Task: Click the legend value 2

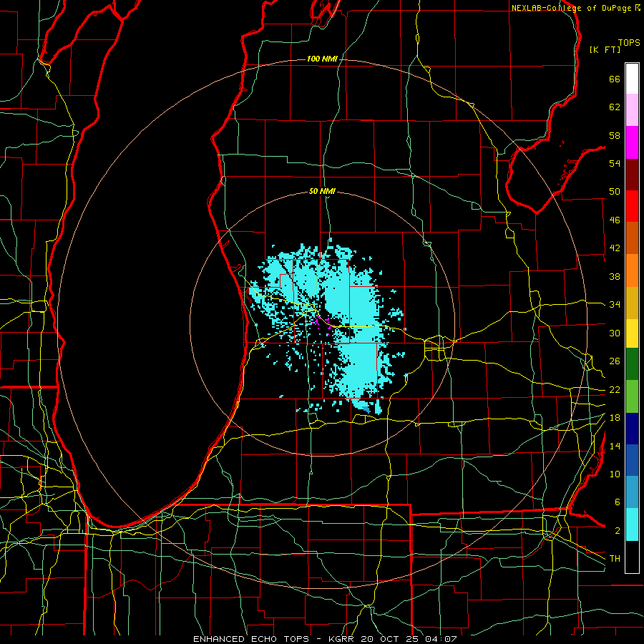Action: (x=617, y=531)
